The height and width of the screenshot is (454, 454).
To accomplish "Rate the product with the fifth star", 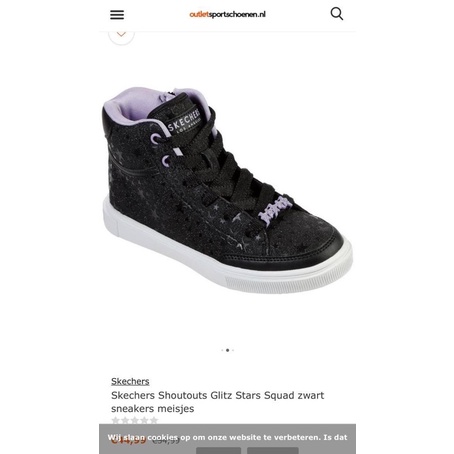I will point(154,421).
